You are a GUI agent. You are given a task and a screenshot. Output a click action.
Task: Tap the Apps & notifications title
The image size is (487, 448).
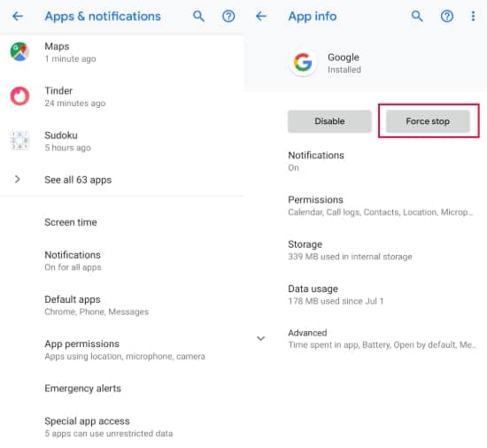[x=103, y=17]
